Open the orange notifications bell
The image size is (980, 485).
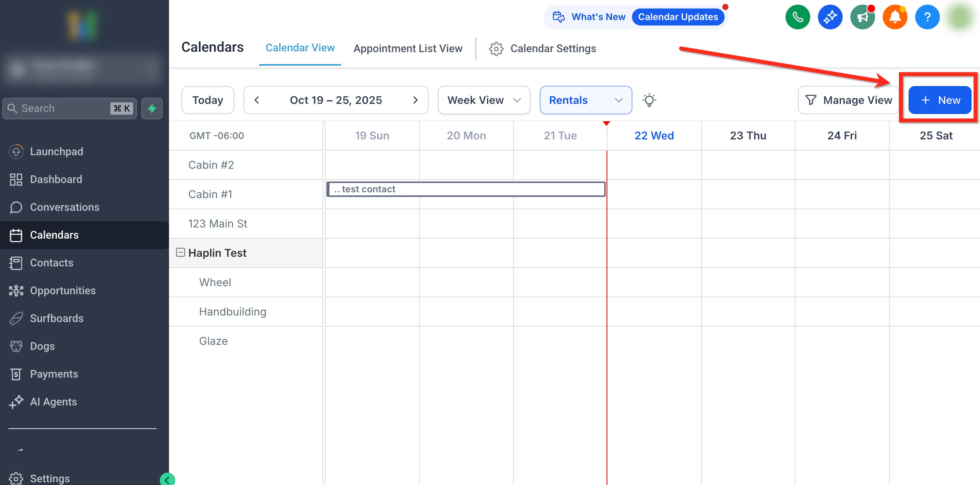click(895, 17)
